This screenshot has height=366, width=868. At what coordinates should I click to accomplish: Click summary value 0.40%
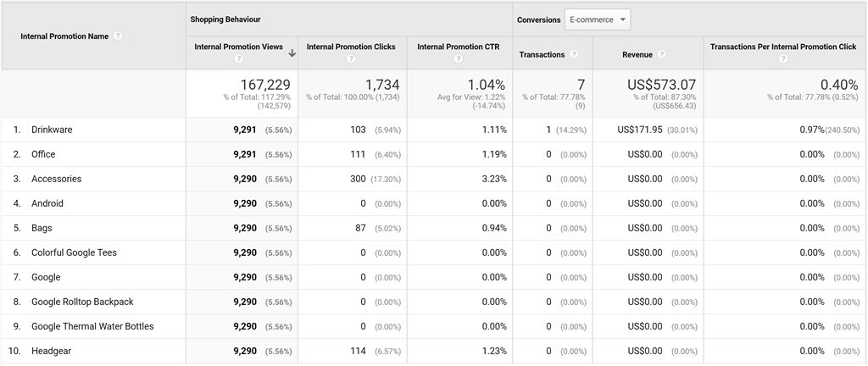pos(839,85)
